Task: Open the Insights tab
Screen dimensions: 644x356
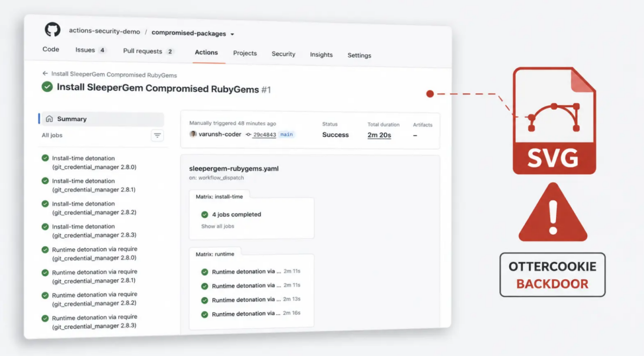Action: pos(321,55)
